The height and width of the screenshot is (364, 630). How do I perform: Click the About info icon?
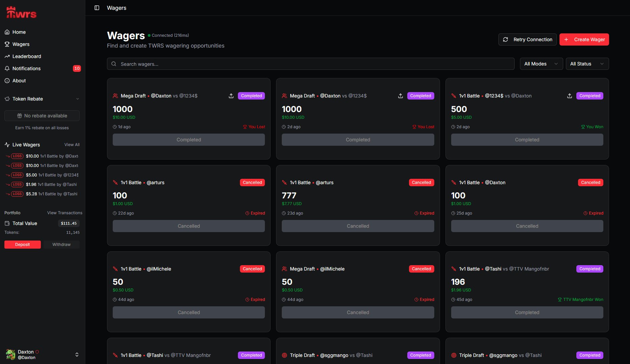pos(7,81)
